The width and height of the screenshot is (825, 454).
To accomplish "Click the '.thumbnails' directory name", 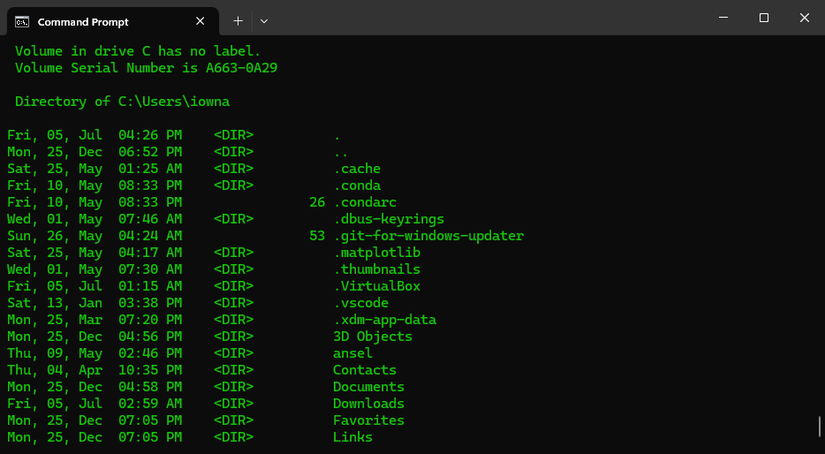I will (377, 269).
